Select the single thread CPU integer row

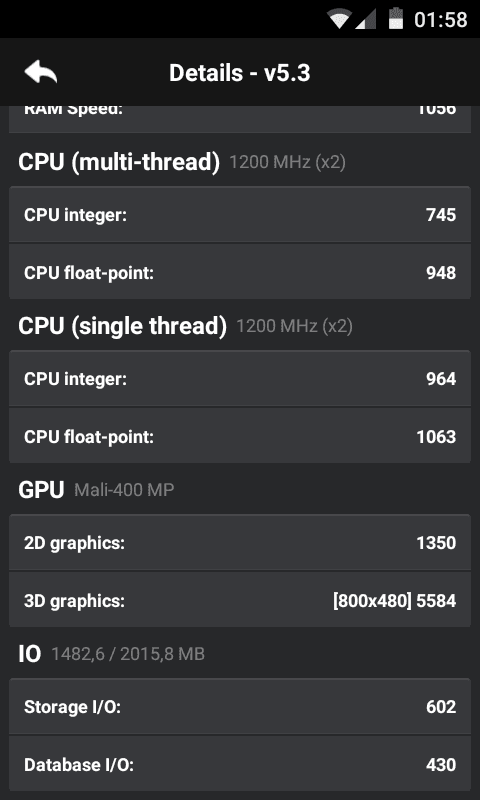(240, 379)
